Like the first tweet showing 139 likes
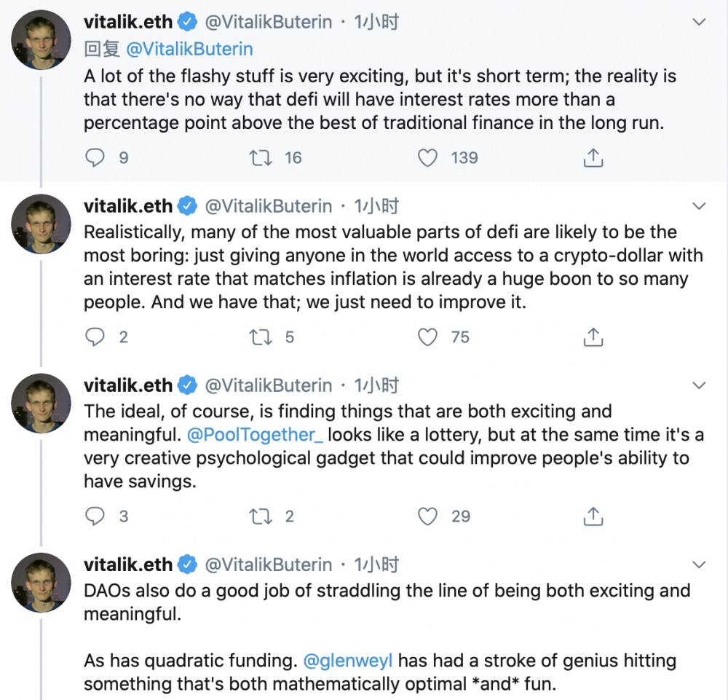 (x=427, y=157)
